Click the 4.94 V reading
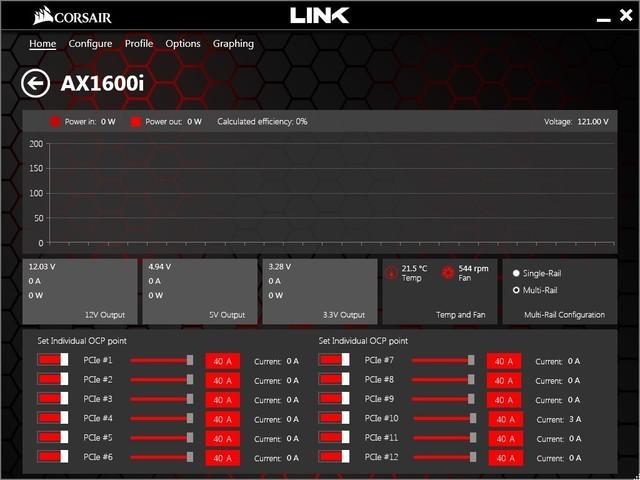 coord(160,267)
